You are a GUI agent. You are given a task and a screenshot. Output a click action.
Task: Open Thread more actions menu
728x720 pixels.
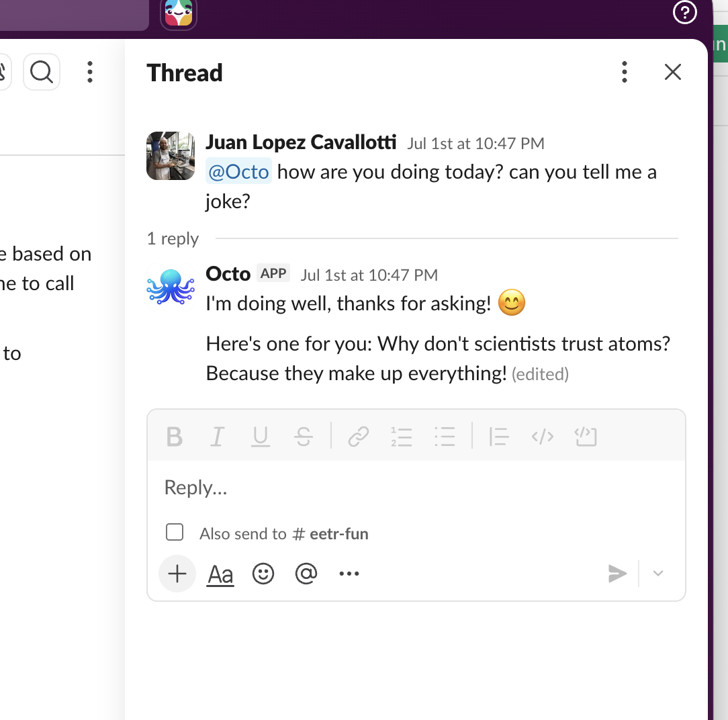625,73
